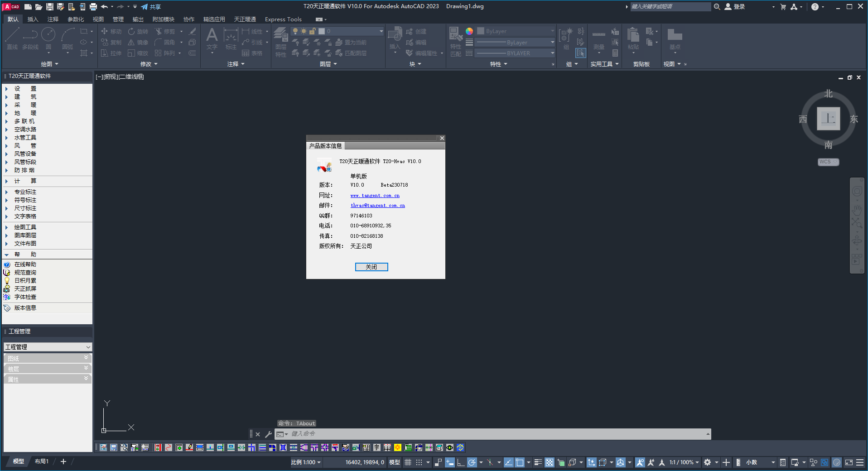
Task: Switch to the 布局1 layout tab
Action: click(41, 461)
